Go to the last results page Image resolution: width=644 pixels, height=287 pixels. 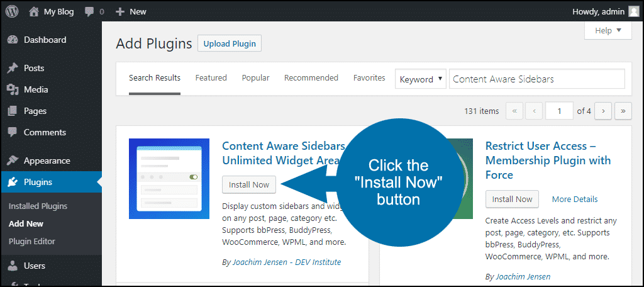(623, 111)
